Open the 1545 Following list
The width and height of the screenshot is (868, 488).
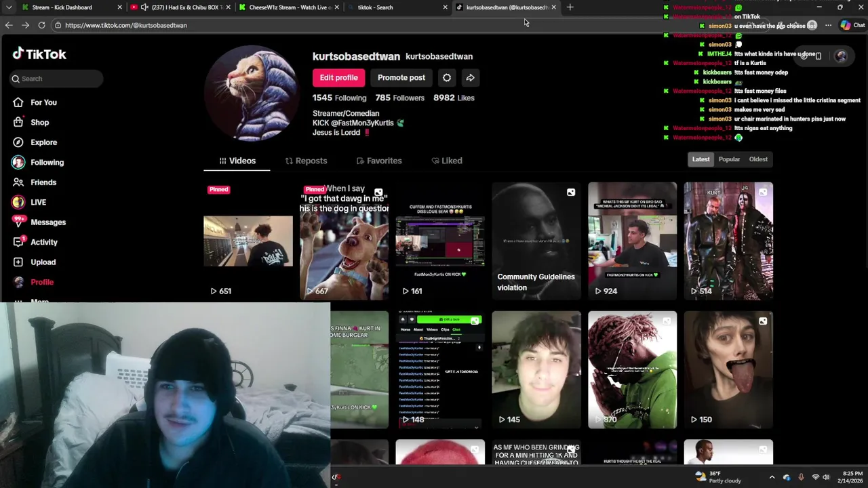coord(339,98)
